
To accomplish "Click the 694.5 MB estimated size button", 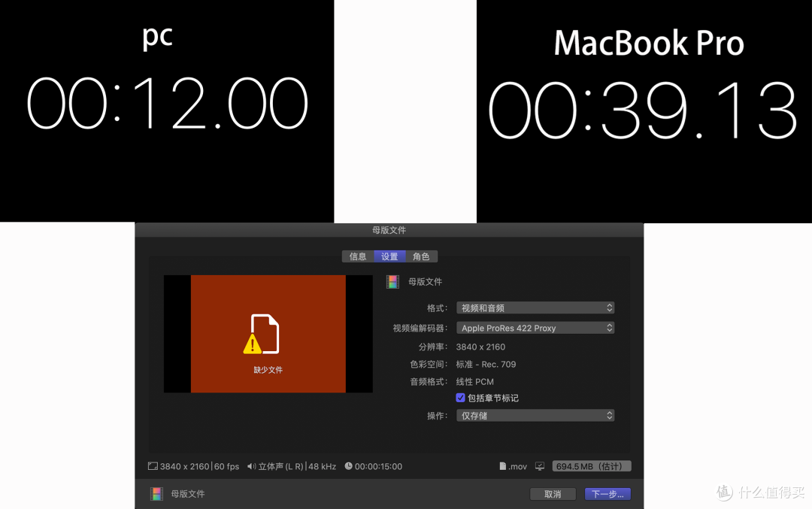I will (x=592, y=466).
